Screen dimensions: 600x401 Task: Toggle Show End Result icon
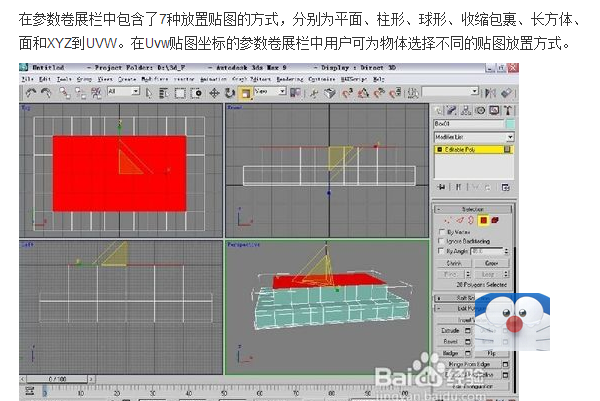point(458,187)
